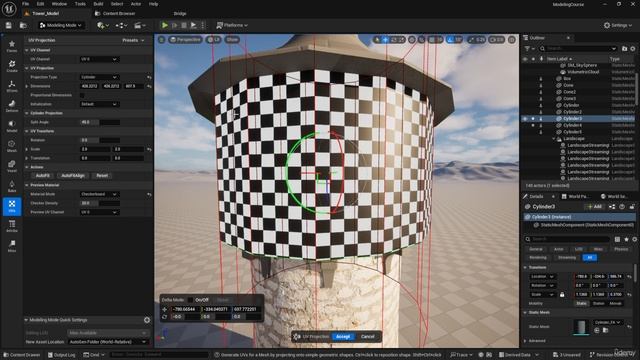Open the Material Mode dropdown

[99, 194]
